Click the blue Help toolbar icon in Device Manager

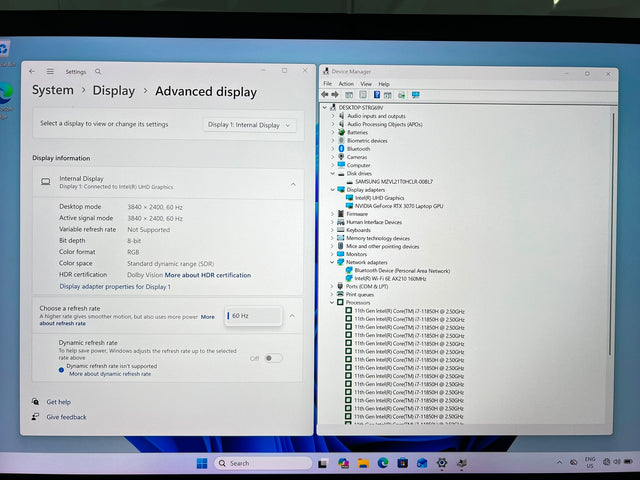[377, 95]
